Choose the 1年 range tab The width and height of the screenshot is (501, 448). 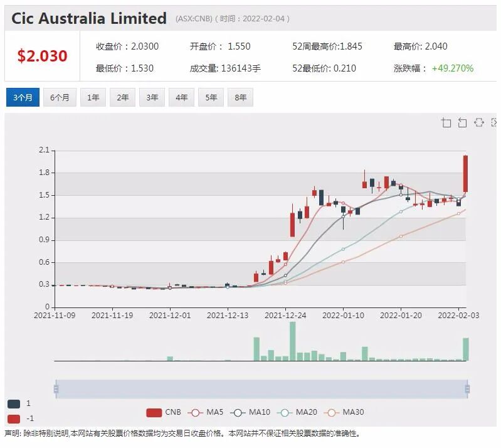[x=93, y=97]
